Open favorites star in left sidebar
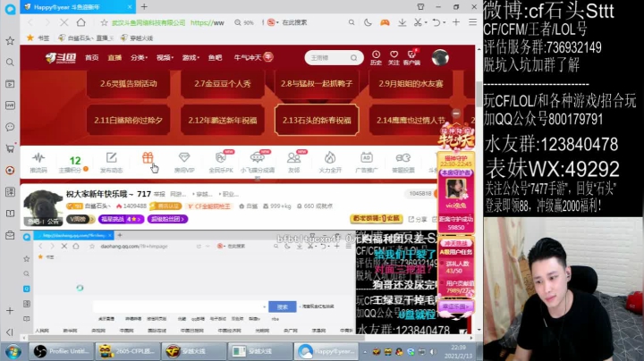Image resolution: width=644 pixels, height=361 pixels. coord(10,40)
